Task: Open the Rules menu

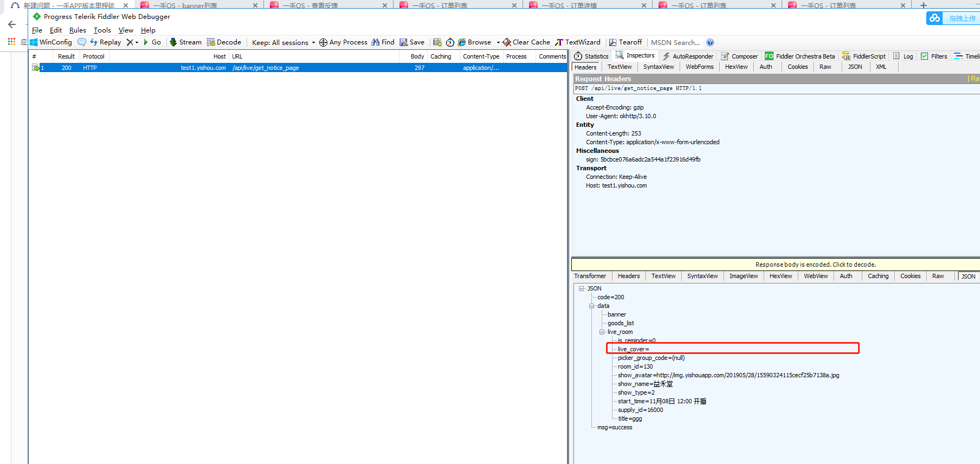Action: pyautogui.click(x=78, y=30)
